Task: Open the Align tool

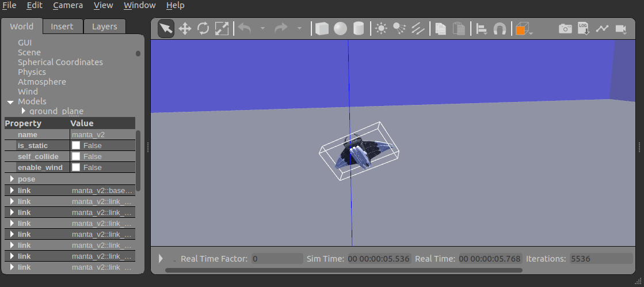Action: [481, 29]
